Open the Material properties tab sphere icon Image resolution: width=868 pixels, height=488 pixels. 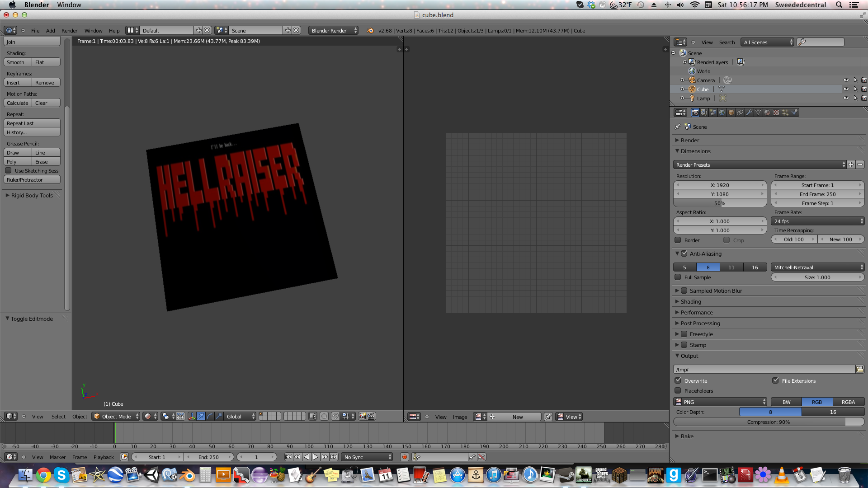tap(767, 113)
